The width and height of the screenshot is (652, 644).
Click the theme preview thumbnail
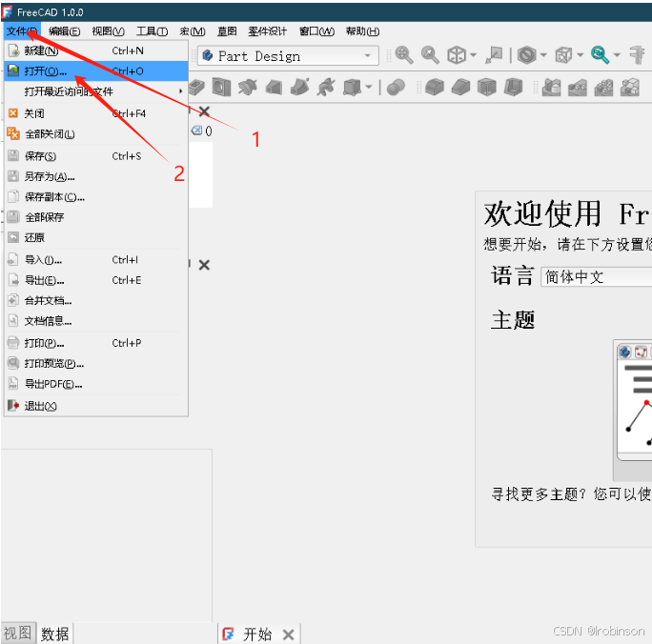pyautogui.click(x=633, y=410)
